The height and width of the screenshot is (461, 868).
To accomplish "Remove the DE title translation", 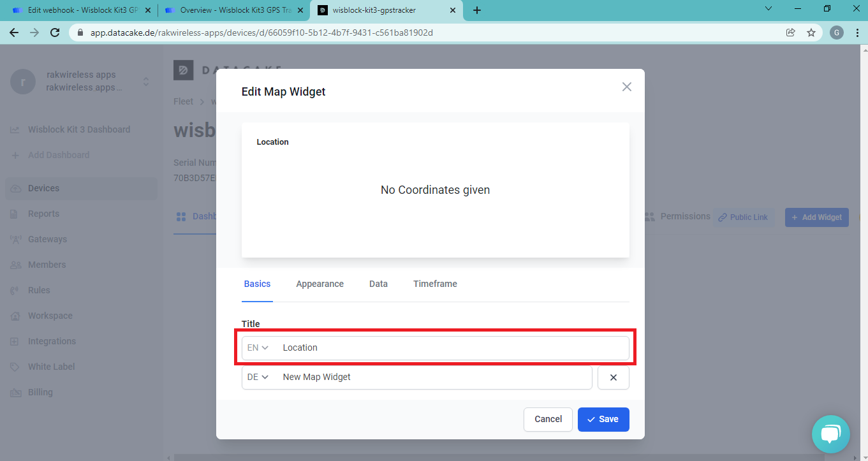I will pyautogui.click(x=613, y=377).
